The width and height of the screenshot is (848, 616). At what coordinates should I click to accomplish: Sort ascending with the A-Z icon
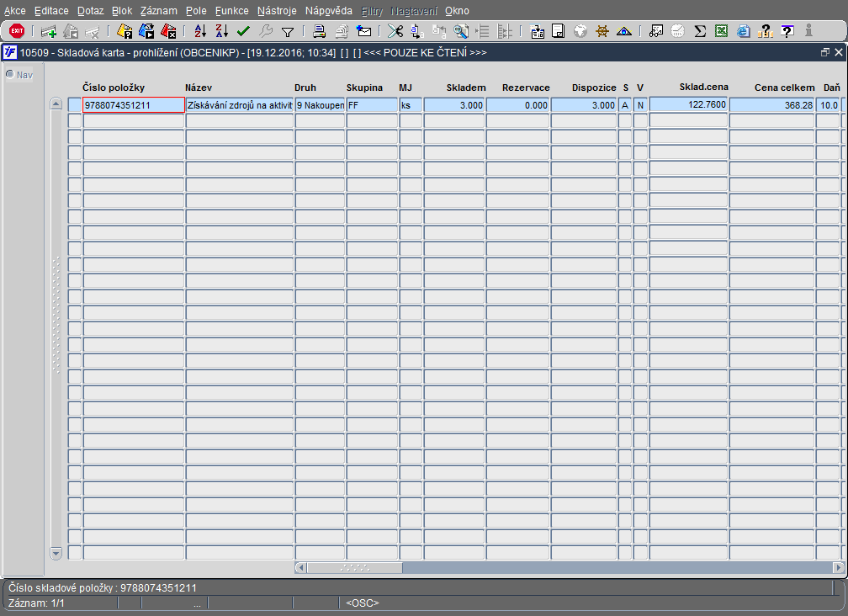point(200,31)
